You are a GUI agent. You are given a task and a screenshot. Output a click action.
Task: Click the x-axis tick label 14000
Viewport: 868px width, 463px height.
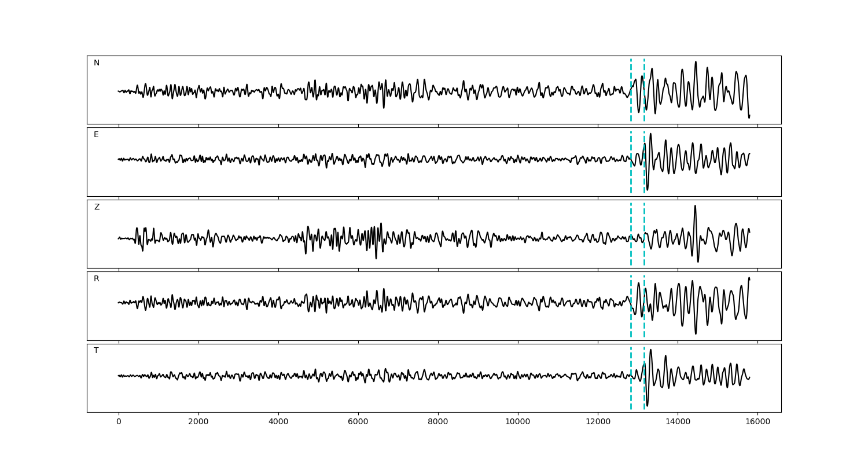pos(678,422)
